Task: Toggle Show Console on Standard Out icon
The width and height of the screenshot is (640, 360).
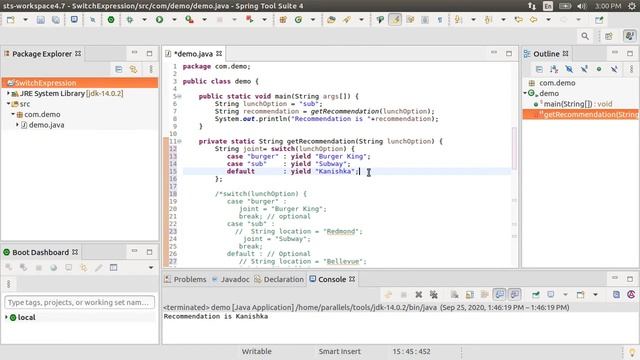Action: [500, 295]
